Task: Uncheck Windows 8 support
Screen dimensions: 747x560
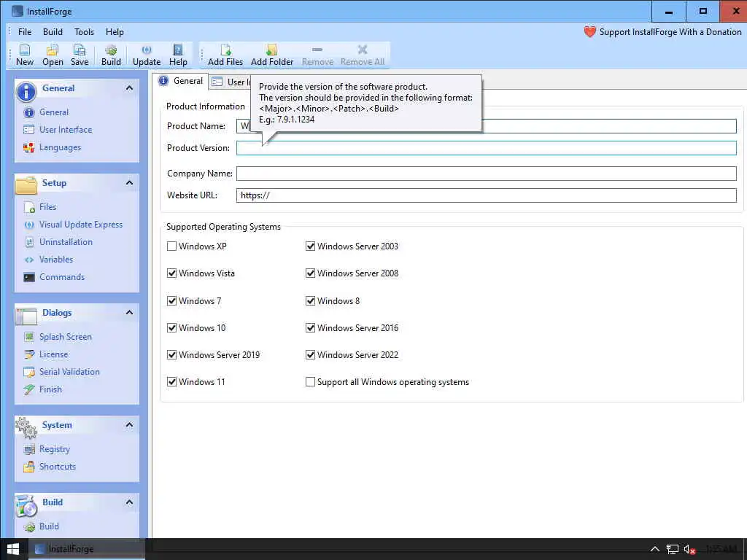Action: (310, 301)
